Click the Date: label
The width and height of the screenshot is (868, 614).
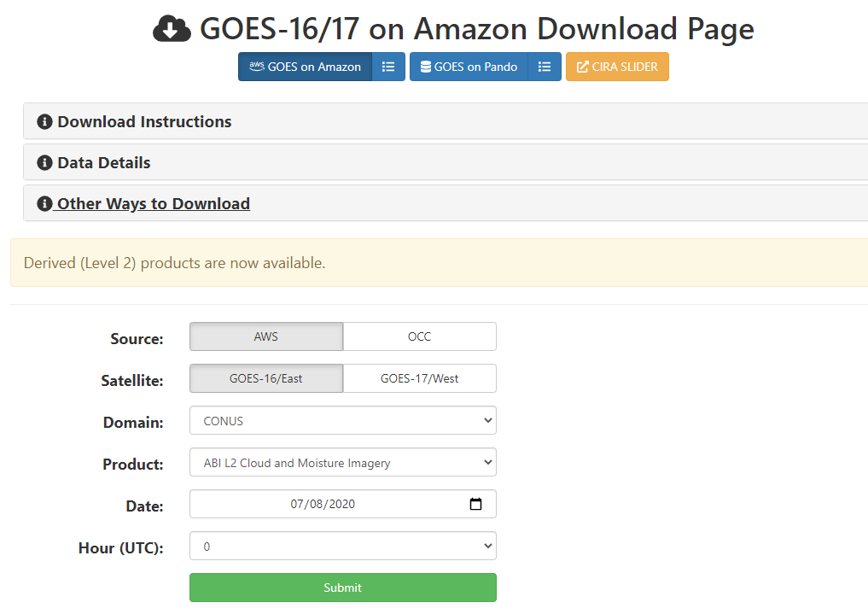(144, 506)
